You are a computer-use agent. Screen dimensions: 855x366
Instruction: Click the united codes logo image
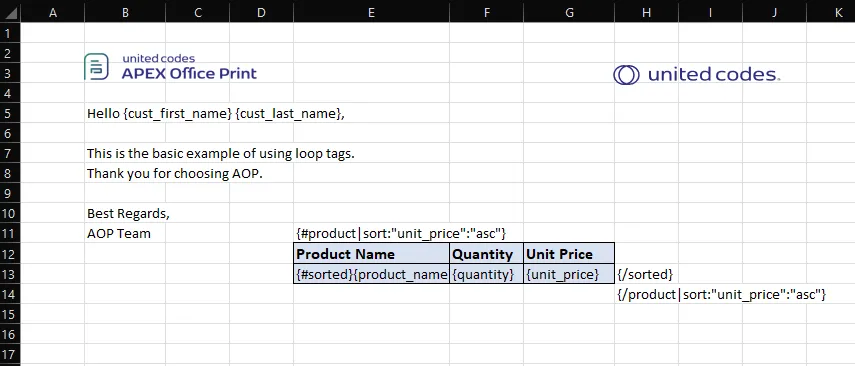696,75
